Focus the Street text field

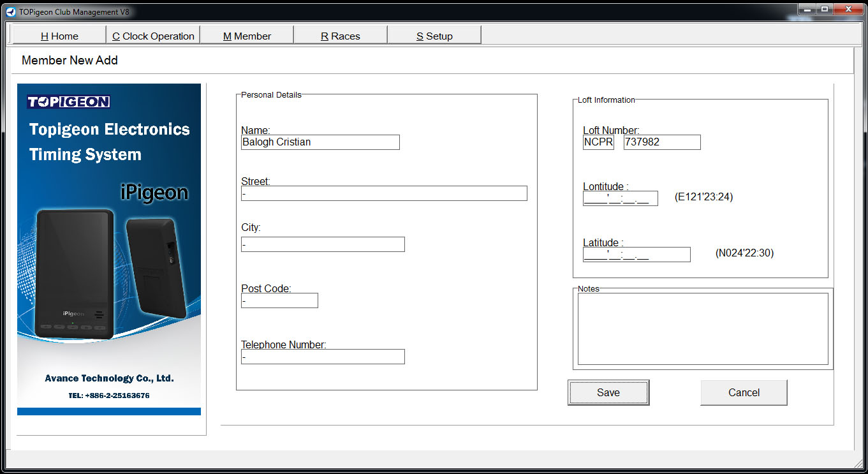click(384, 193)
